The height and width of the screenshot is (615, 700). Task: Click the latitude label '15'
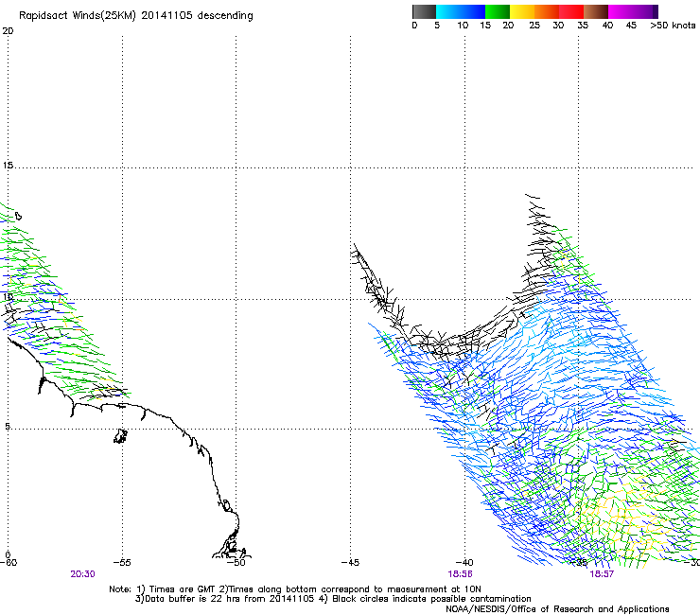(x=8, y=166)
